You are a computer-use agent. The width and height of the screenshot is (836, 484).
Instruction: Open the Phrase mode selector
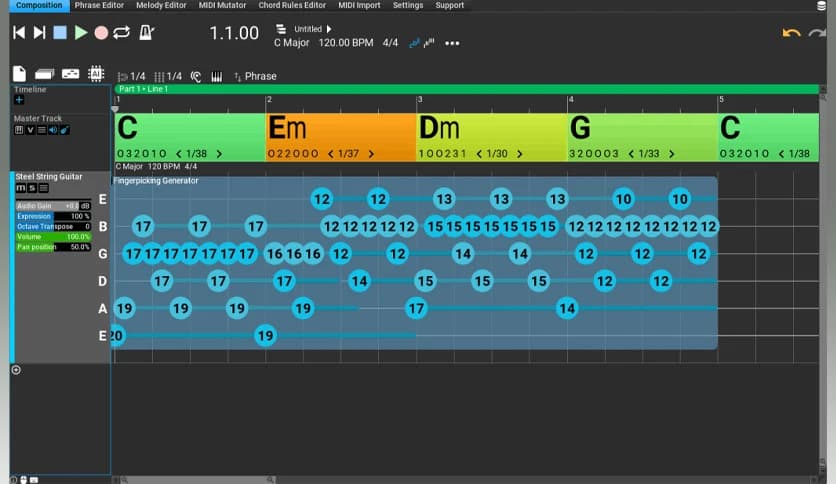click(x=255, y=76)
